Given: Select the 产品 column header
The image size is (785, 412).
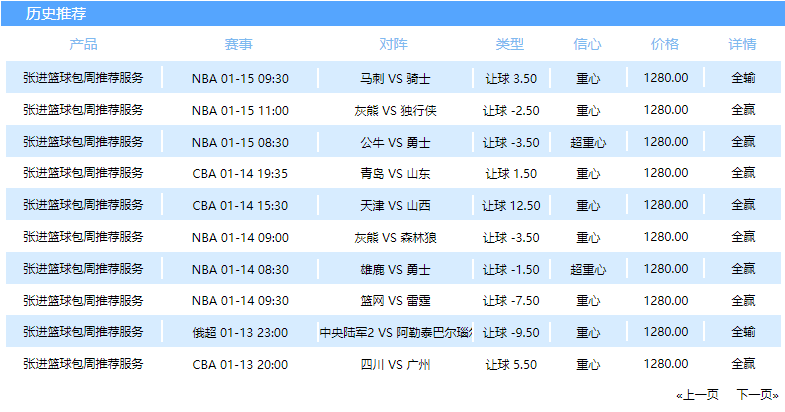Looking at the screenshot, I should (x=83, y=44).
